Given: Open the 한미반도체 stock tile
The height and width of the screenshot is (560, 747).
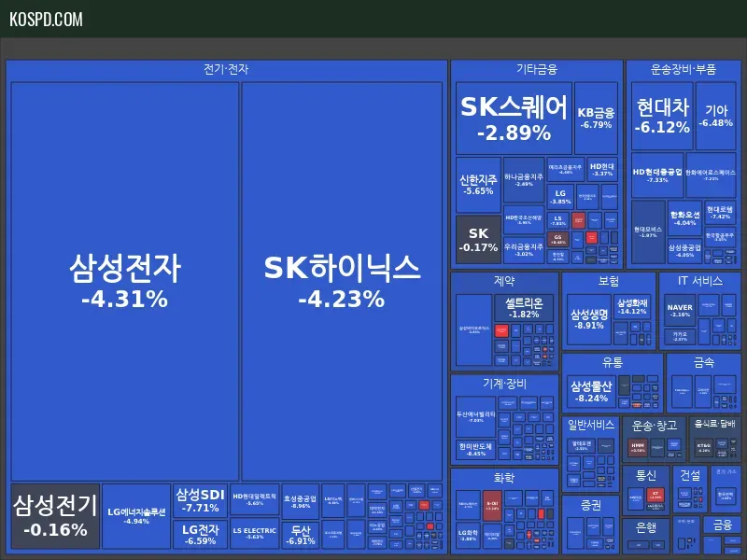Looking at the screenshot, I should pyautogui.click(x=476, y=450).
